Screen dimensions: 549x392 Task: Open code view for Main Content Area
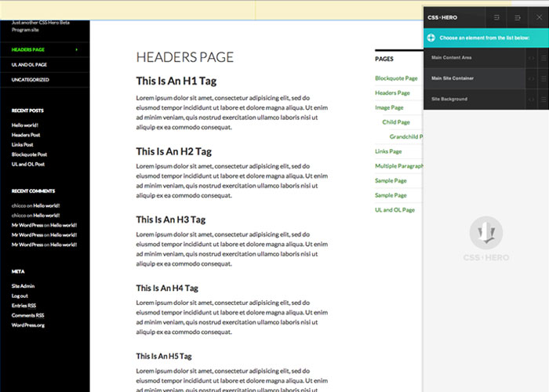[x=531, y=58]
